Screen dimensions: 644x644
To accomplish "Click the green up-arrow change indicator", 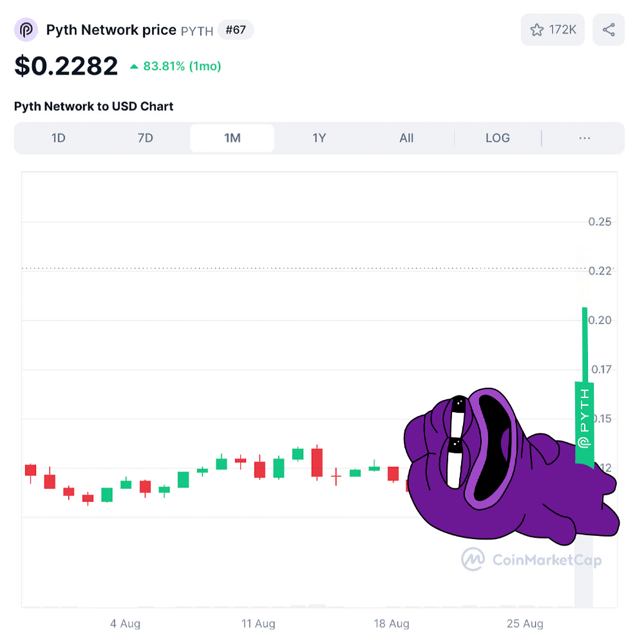I will 134,66.
